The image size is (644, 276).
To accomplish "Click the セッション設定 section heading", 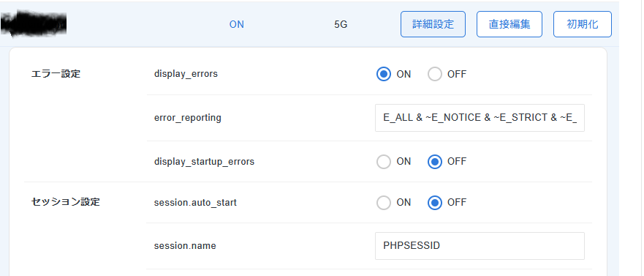I will [65, 202].
